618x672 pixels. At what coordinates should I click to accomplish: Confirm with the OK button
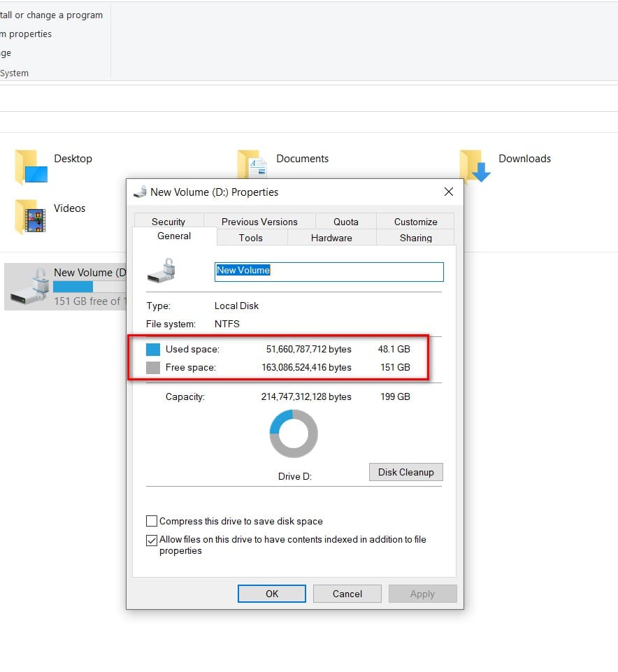click(x=272, y=594)
